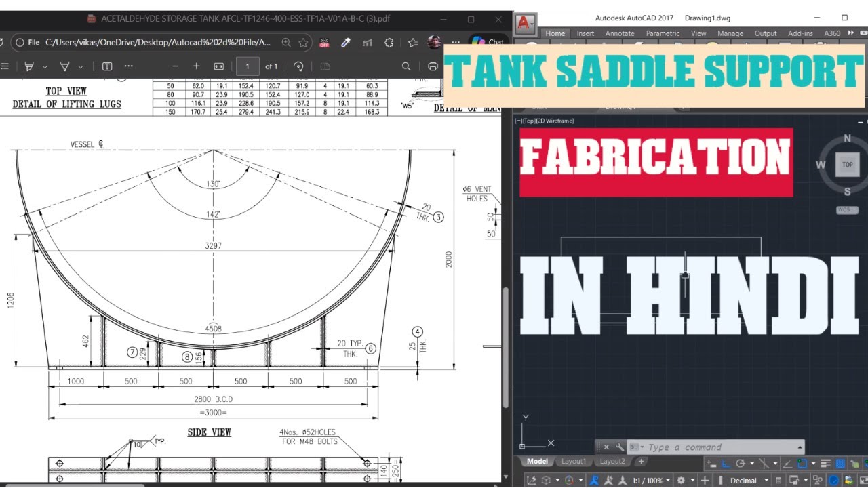The height and width of the screenshot is (488, 868).
Task: Open the Insert ribbon tab
Action: point(585,33)
